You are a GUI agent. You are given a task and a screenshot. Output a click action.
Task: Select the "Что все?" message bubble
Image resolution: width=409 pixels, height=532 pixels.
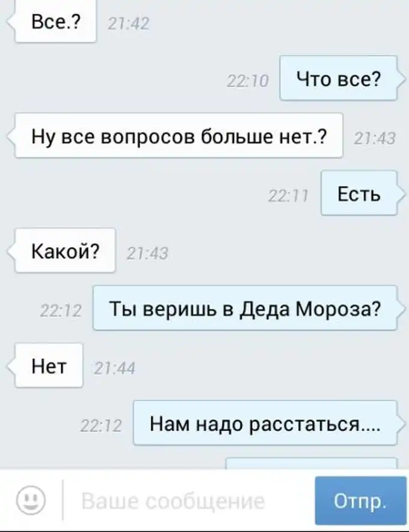tap(342, 78)
